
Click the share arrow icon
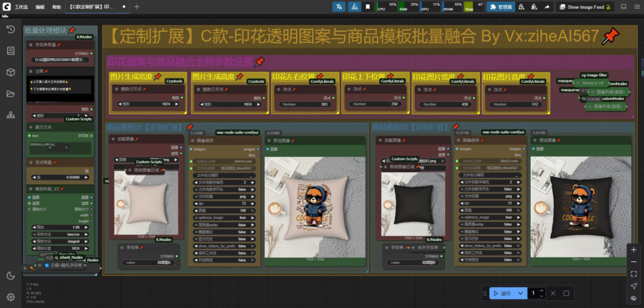pos(547,6)
